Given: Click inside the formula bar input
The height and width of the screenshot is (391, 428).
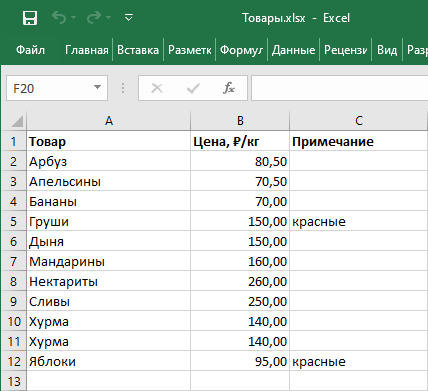Looking at the screenshot, I should pyautogui.click(x=339, y=88).
